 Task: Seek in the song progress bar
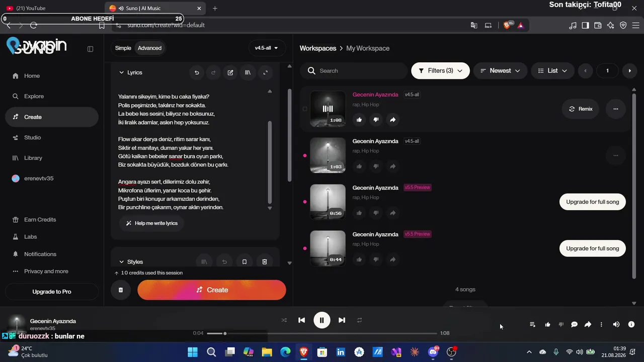point(321,333)
